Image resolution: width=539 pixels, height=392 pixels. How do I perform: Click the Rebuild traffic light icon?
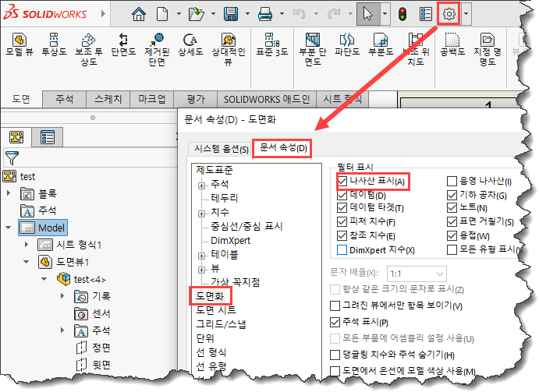402,14
